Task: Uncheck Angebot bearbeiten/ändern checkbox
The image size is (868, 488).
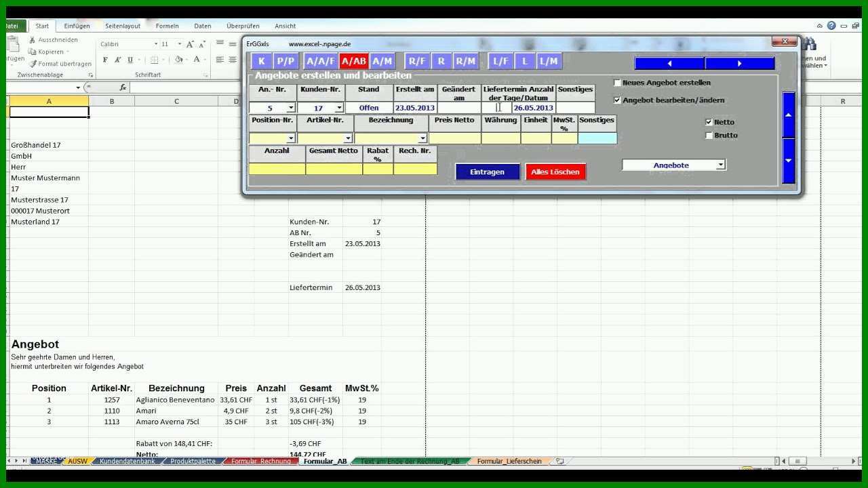Action: coord(617,100)
